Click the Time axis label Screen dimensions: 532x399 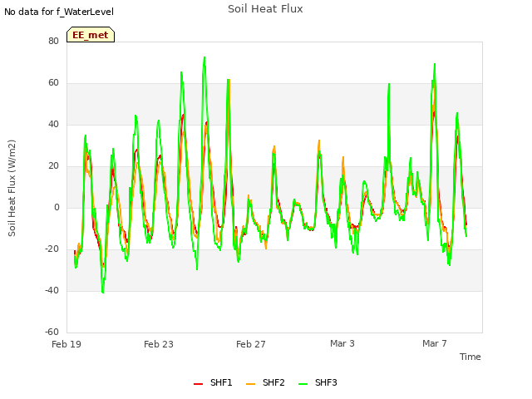pyautogui.click(x=470, y=357)
